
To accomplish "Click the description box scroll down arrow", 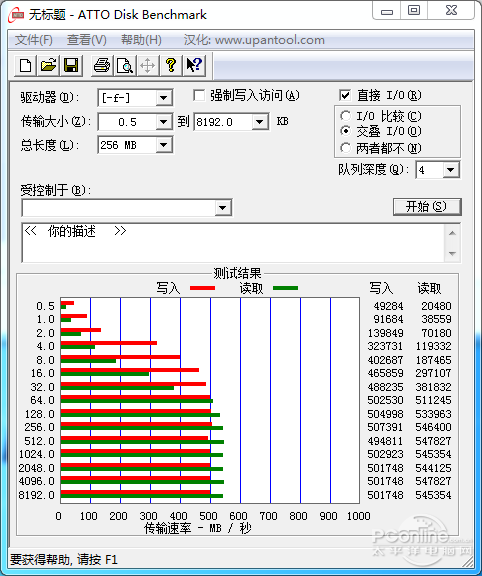I will tap(452, 253).
